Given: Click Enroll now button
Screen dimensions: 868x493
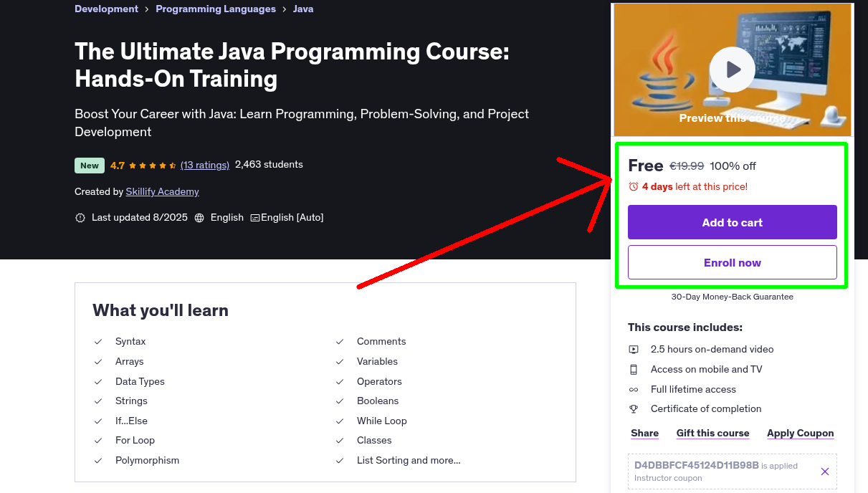Looking at the screenshot, I should (733, 262).
